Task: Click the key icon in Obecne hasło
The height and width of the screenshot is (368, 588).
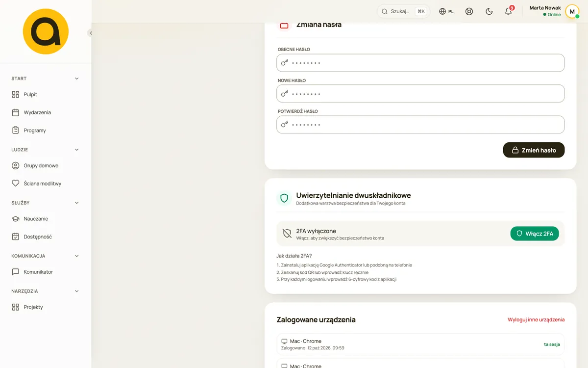Action: coord(285,62)
